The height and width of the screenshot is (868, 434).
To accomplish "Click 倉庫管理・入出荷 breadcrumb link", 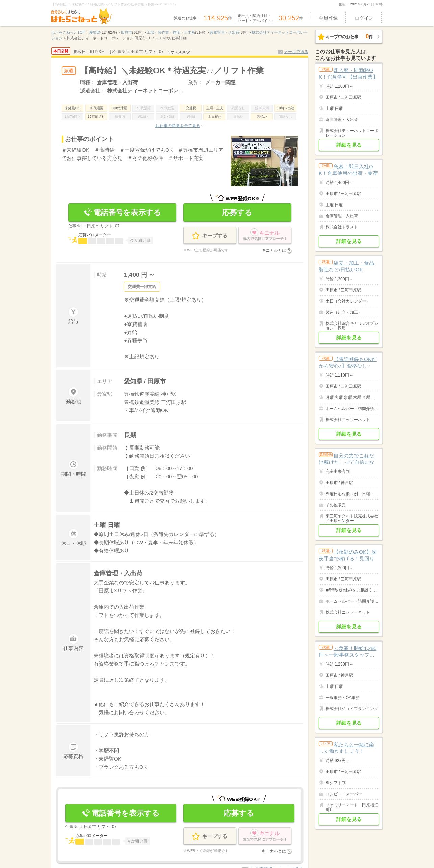I will point(224,33).
